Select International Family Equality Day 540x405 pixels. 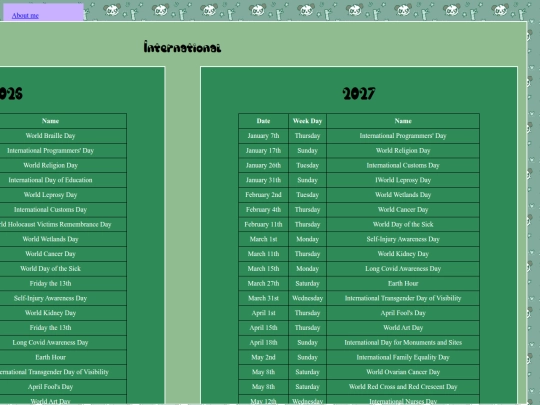[403, 357]
